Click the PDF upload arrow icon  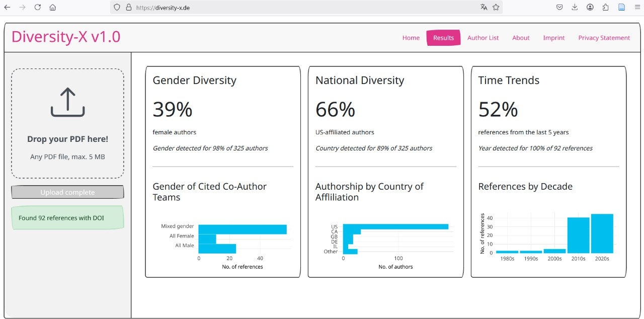point(68,102)
